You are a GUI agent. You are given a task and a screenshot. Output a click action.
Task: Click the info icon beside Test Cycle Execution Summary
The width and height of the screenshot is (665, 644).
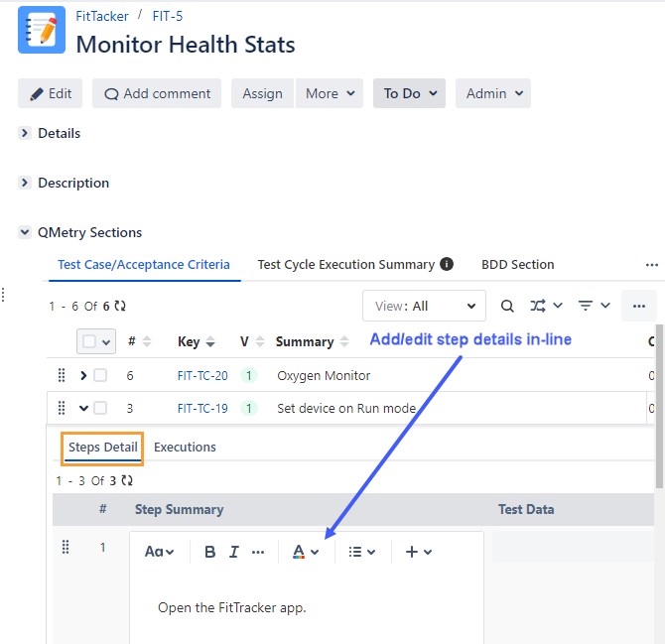[x=447, y=264]
